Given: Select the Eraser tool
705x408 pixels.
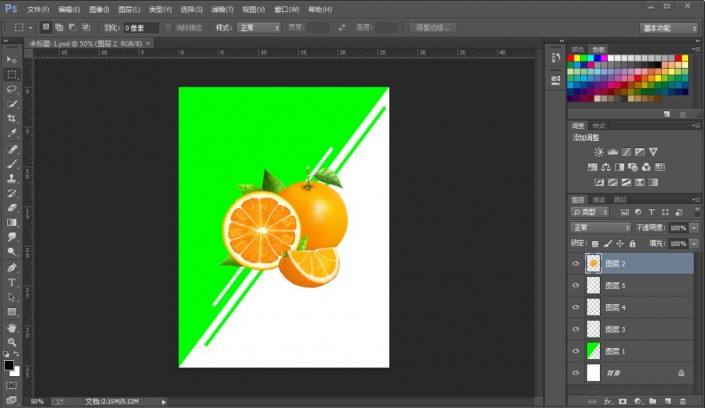Looking at the screenshot, I should coord(12,208).
